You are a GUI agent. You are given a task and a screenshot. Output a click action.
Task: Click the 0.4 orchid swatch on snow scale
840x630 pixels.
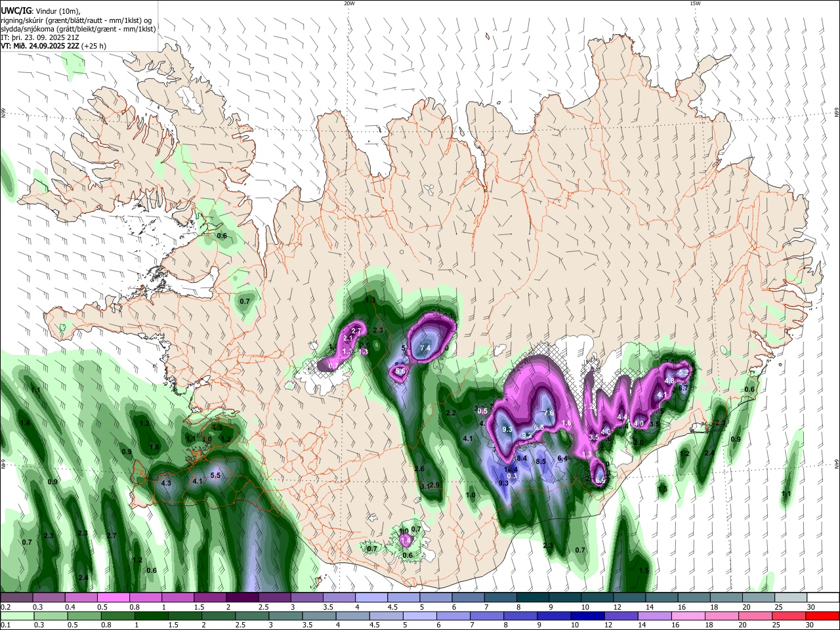(81, 597)
